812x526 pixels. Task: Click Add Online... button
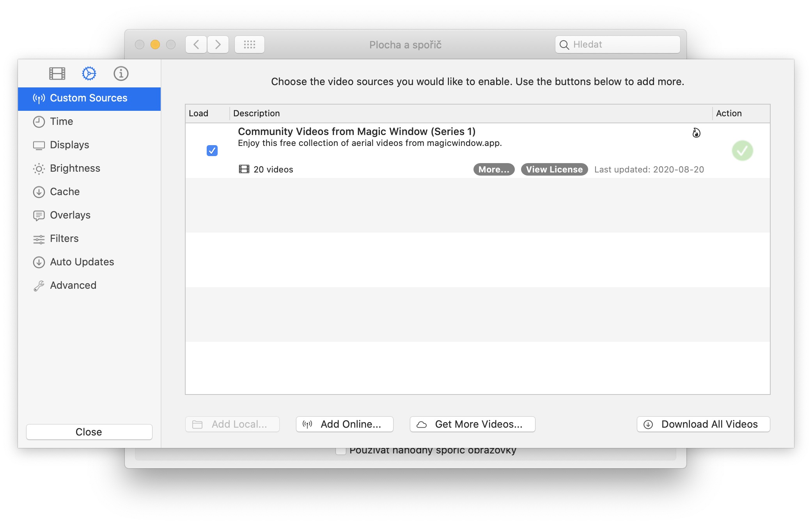coord(344,424)
